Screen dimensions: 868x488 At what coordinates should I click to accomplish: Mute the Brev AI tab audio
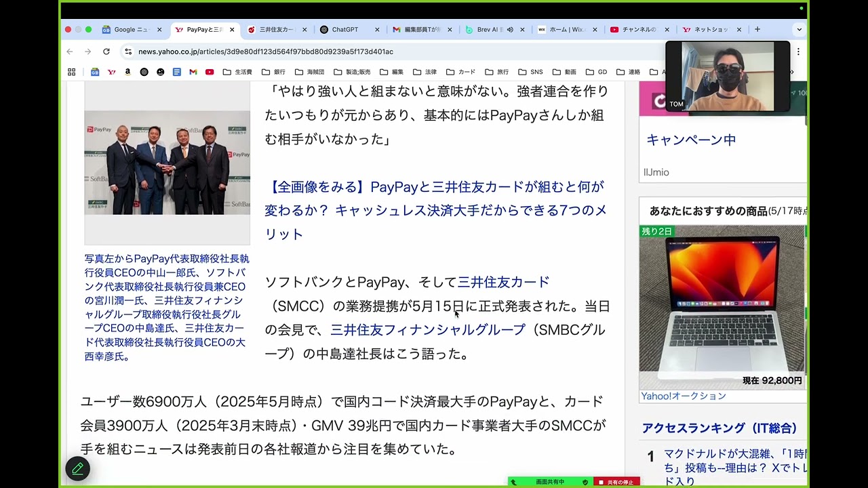[510, 30]
